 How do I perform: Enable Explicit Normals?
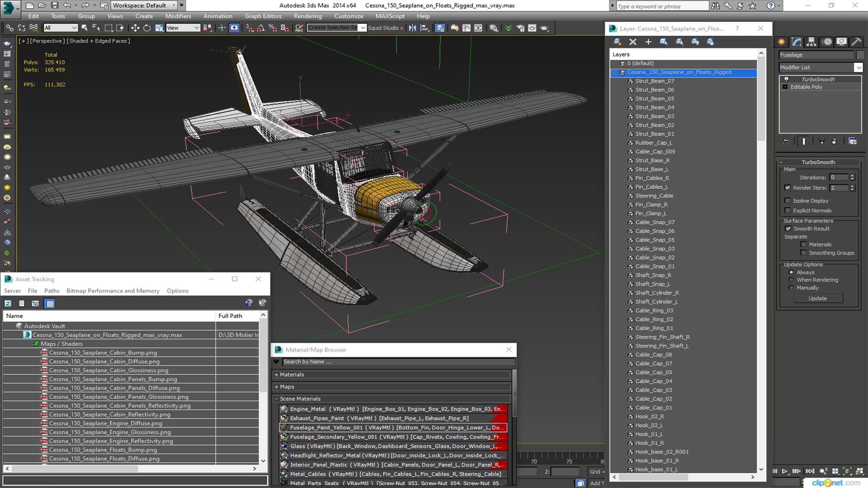pos(788,211)
